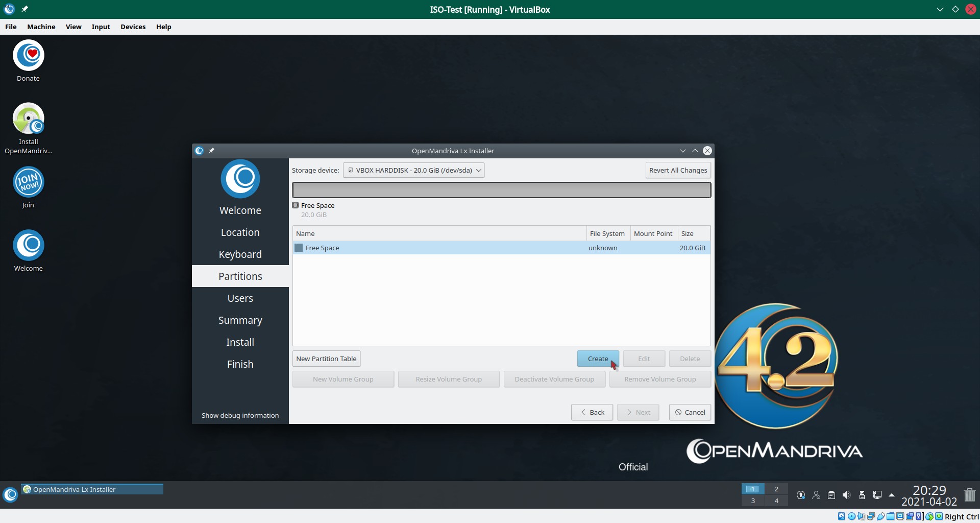Click the audio volume tray icon

point(847,494)
